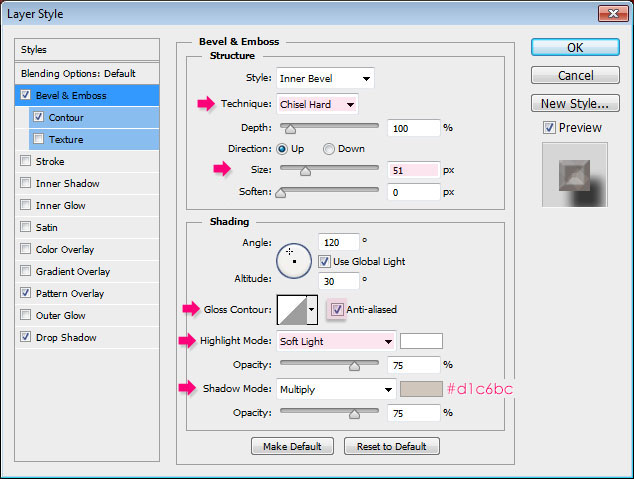Screen dimensions: 634x479
Task: Enable the Color Overlay checkbox
Action: tap(25, 249)
